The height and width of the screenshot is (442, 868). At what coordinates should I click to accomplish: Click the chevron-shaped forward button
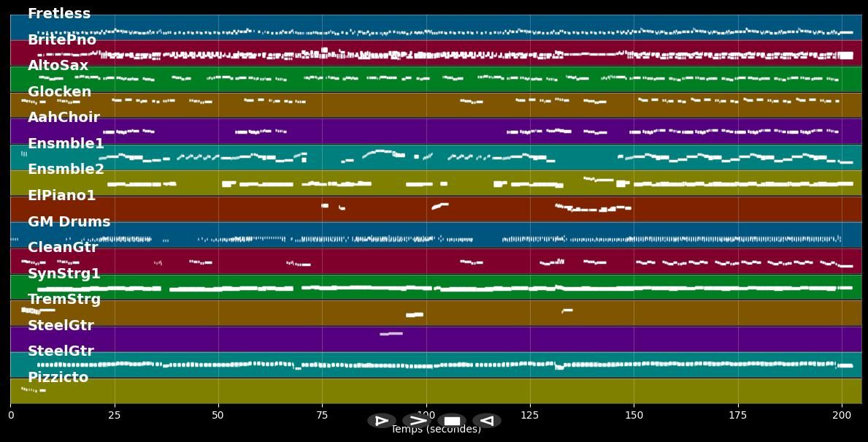click(417, 421)
